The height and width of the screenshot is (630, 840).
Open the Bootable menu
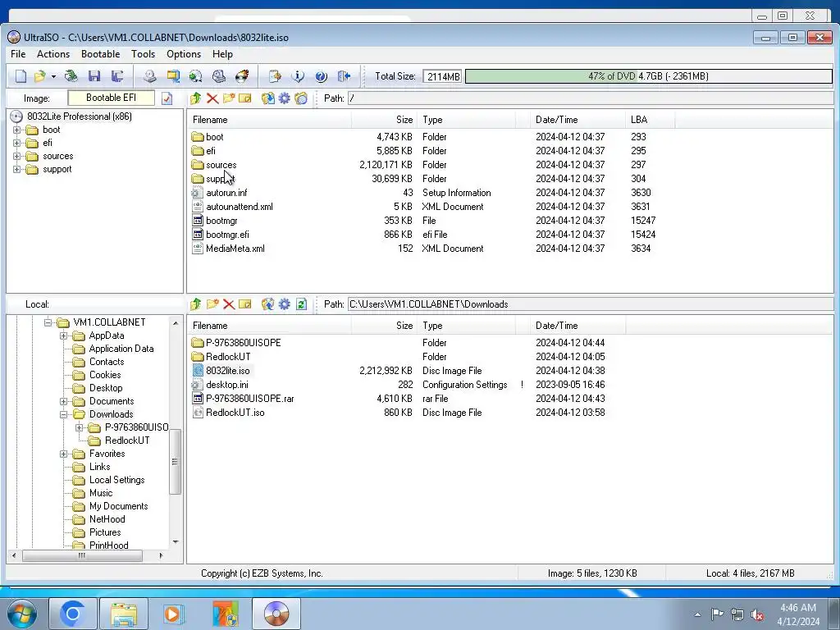pos(100,54)
